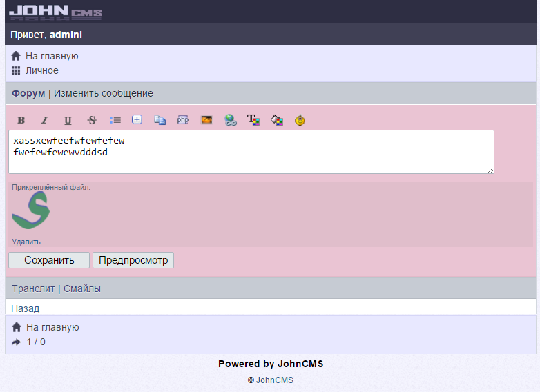The image size is (540, 392).
Task: Open the Форум link in the header
Action: (28, 93)
